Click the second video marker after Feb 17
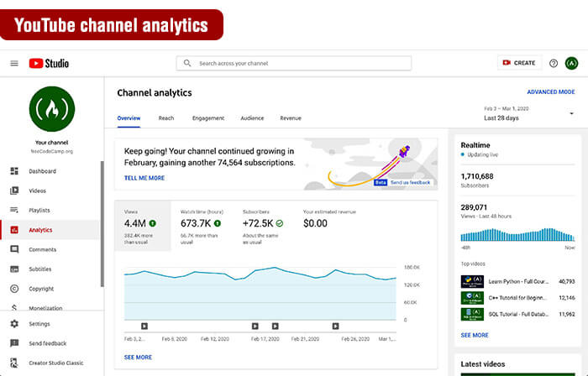The height and width of the screenshot is (376, 588). click(x=276, y=326)
